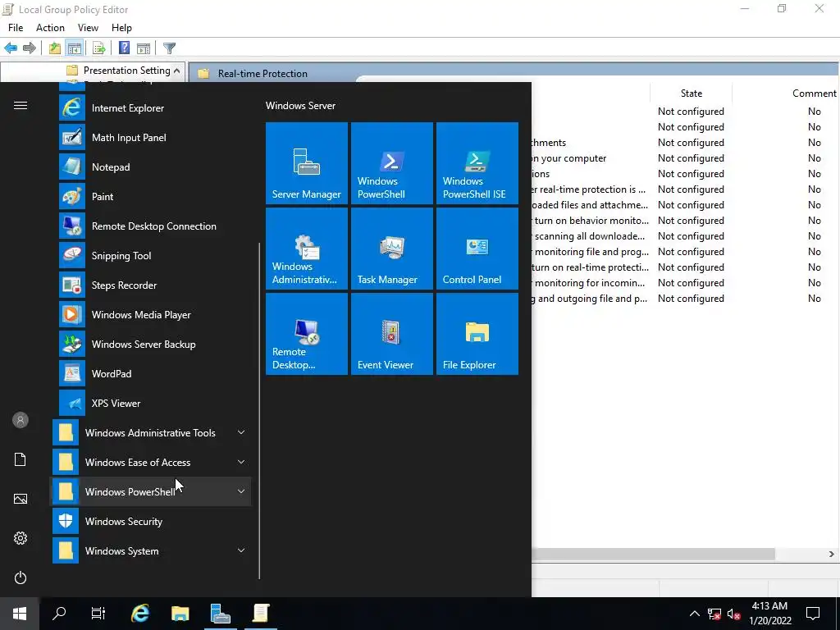
Task: Click the horizontal scrollbar right arrow
Action: coord(832,554)
